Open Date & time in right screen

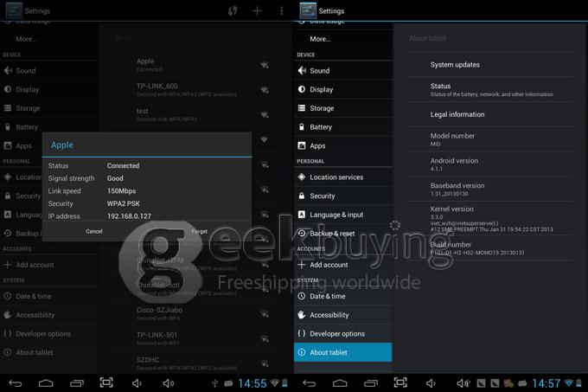pos(343,296)
